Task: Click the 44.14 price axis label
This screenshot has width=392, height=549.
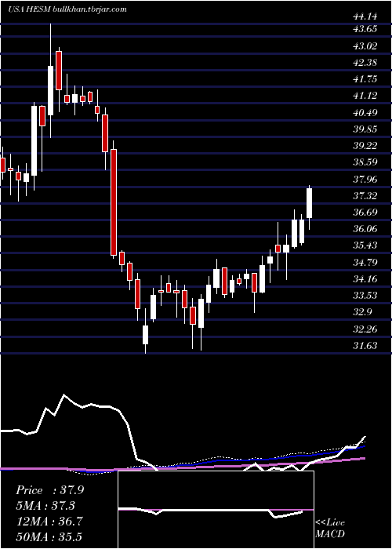Action: (x=365, y=16)
